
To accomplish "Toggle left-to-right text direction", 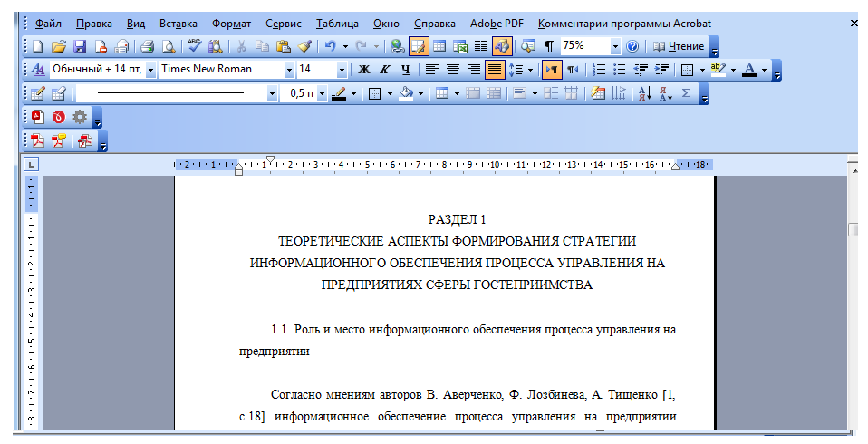I will point(552,70).
